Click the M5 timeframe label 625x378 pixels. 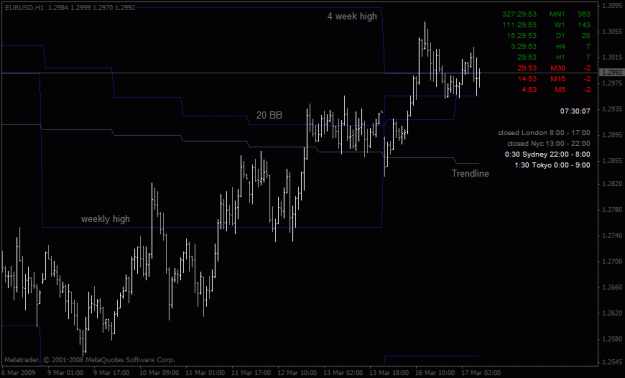click(560, 90)
